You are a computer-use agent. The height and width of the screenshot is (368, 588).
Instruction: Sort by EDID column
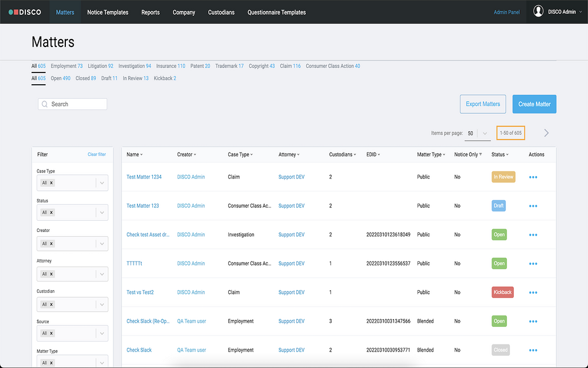click(x=373, y=154)
